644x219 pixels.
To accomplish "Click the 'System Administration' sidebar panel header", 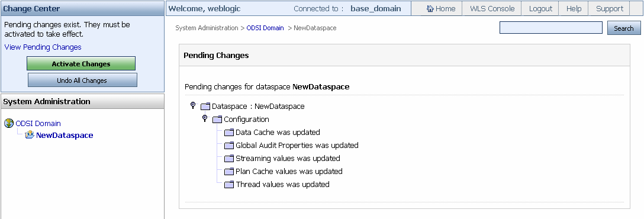I will point(82,101).
